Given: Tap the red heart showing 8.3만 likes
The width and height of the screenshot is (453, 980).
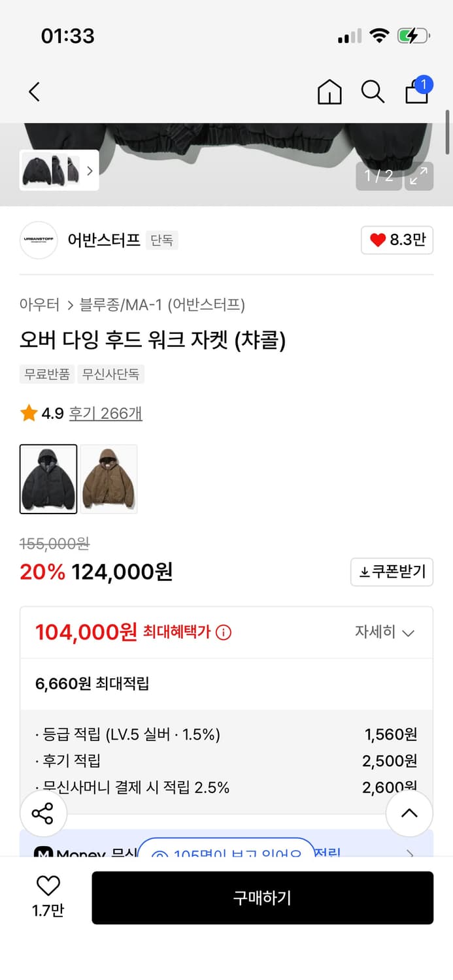Looking at the screenshot, I should [x=397, y=240].
